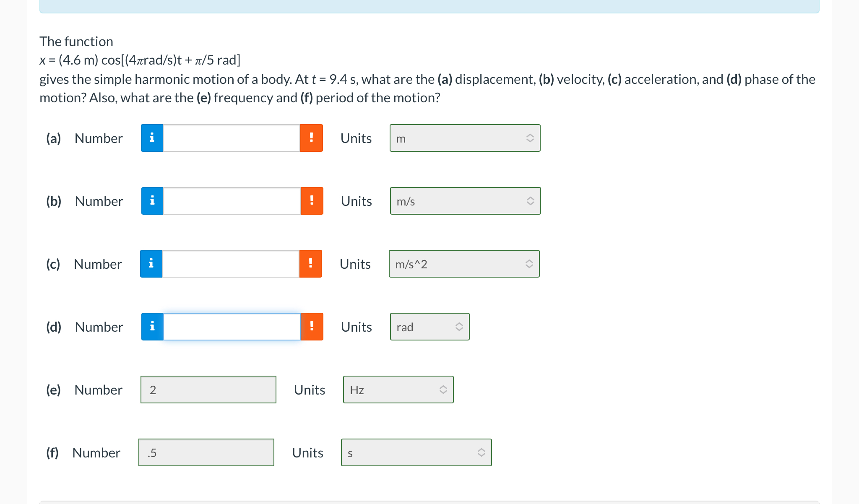
Task: Open the part (f) units dropdown showing s
Action: [416, 452]
